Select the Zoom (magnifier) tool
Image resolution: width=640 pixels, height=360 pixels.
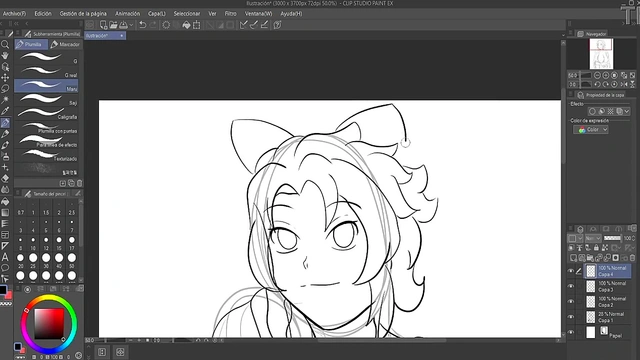point(5,44)
